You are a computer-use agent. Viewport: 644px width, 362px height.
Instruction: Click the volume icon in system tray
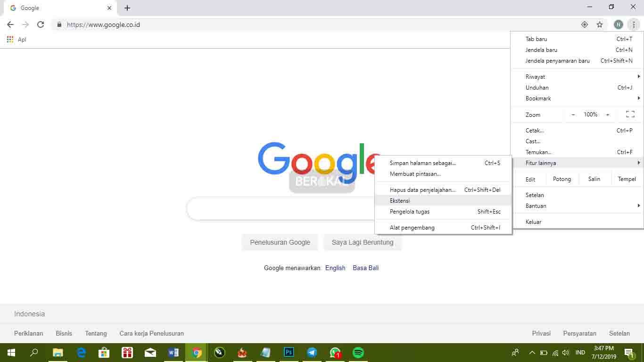[x=566, y=353]
